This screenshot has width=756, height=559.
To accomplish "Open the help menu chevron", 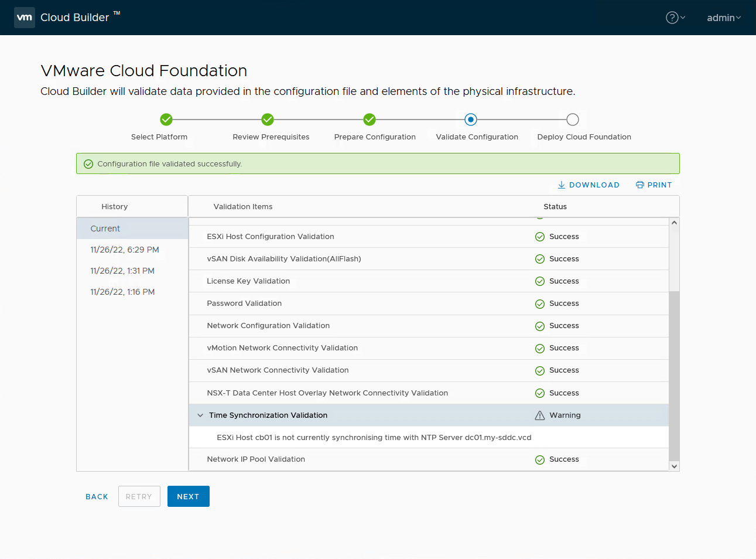I will point(682,18).
